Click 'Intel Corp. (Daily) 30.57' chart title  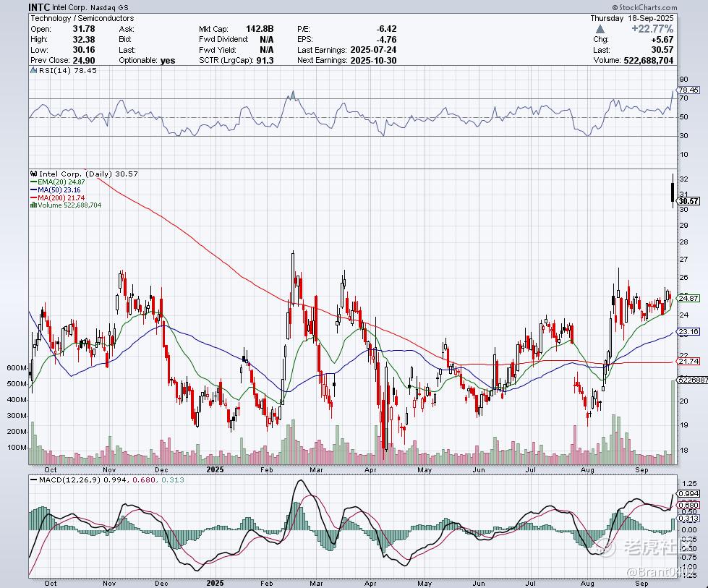88,174
